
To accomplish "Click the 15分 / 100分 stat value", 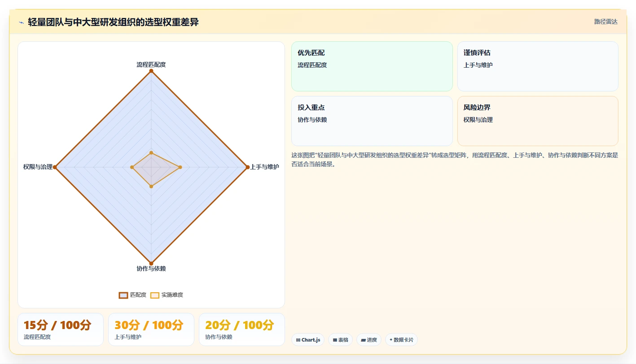I will pyautogui.click(x=57, y=325).
